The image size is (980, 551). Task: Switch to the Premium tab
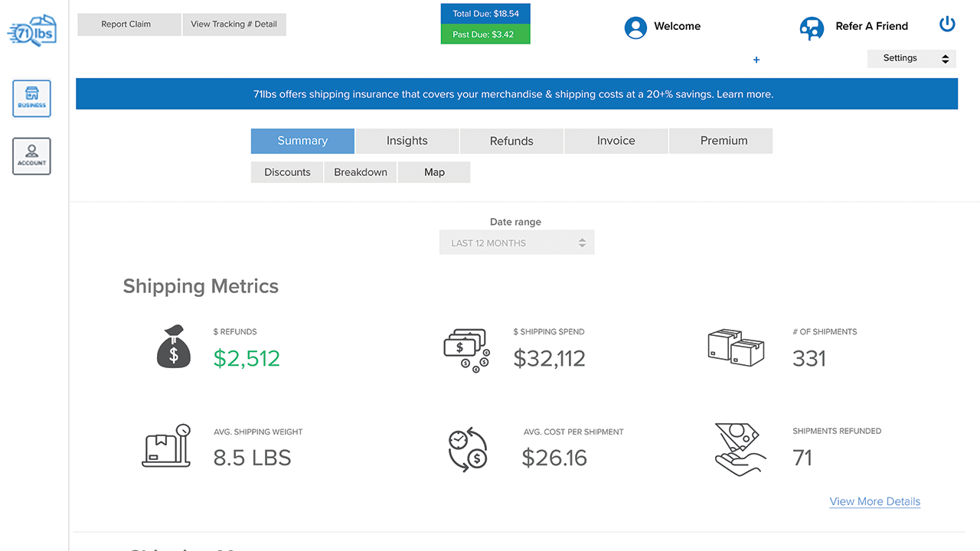tap(721, 141)
